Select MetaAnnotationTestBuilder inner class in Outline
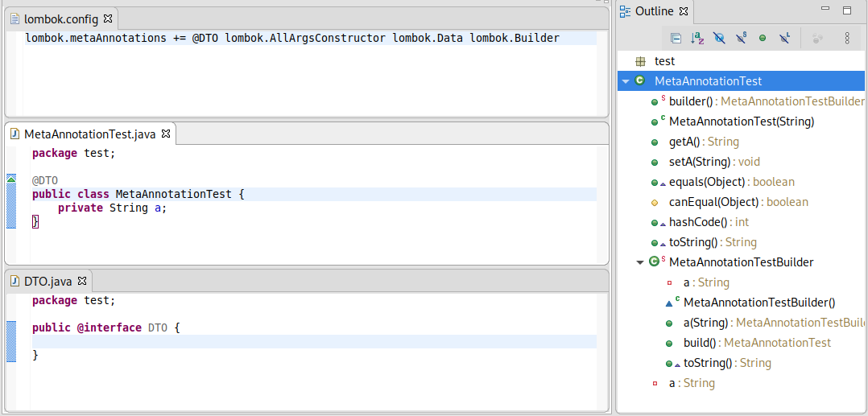The image size is (868, 416). (742, 262)
